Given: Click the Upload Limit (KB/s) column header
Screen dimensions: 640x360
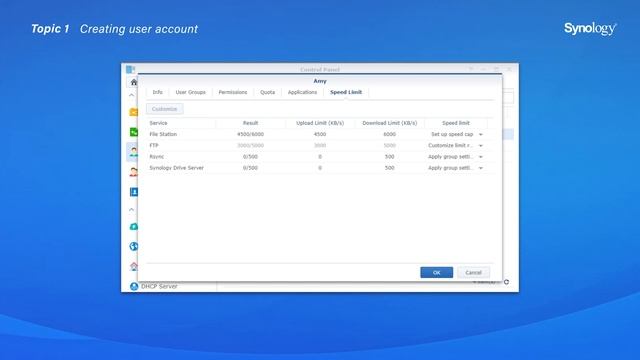Looking at the screenshot, I should 320,123.
